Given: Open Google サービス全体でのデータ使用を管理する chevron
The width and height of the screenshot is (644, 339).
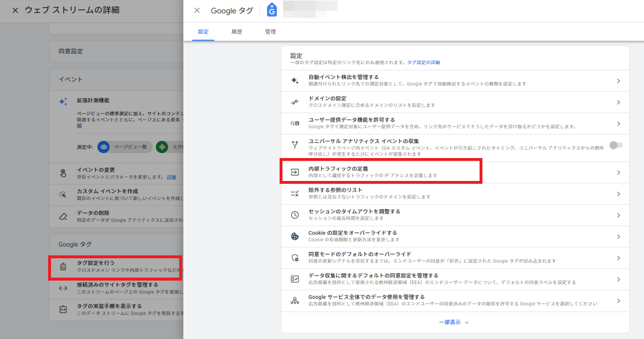Looking at the screenshot, I should (619, 301).
